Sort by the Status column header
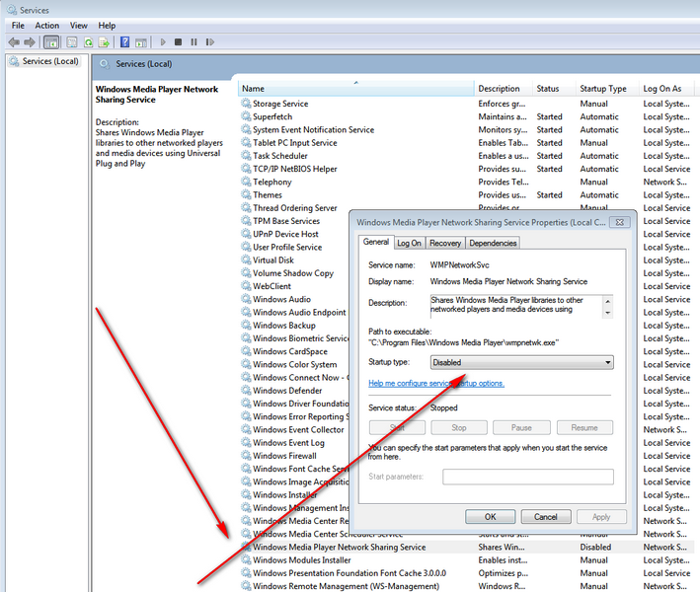 click(554, 89)
